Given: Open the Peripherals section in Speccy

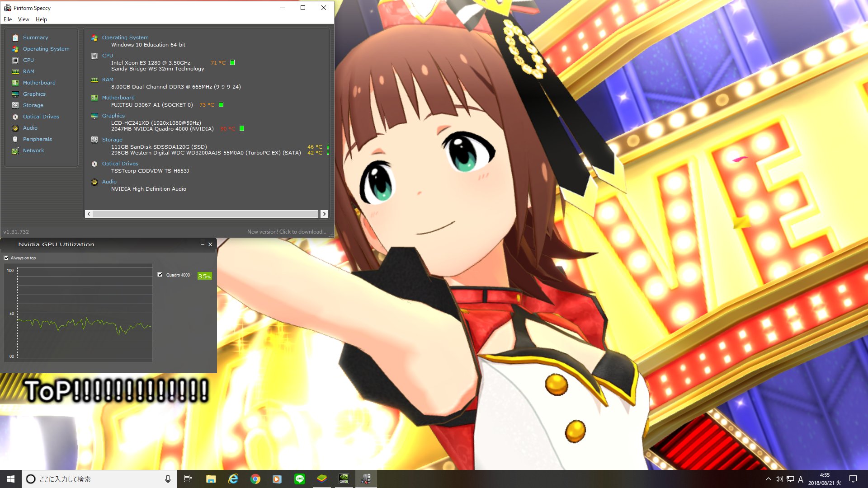Looking at the screenshot, I should [x=38, y=139].
